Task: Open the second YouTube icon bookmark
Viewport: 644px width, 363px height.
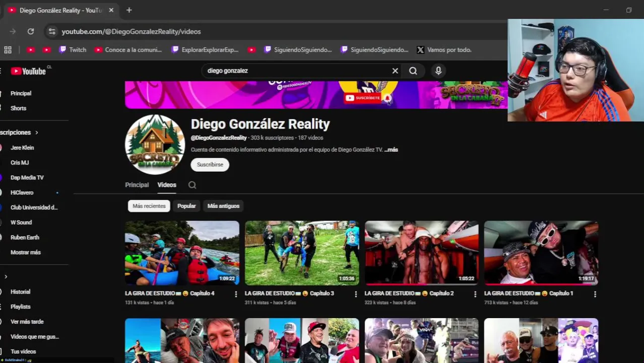Action: tap(47, 50)
